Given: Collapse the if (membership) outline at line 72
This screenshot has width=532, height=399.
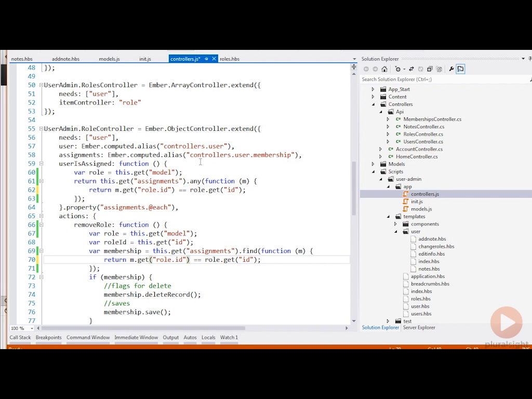Looking at the screenshot, I should coord(41,277).
